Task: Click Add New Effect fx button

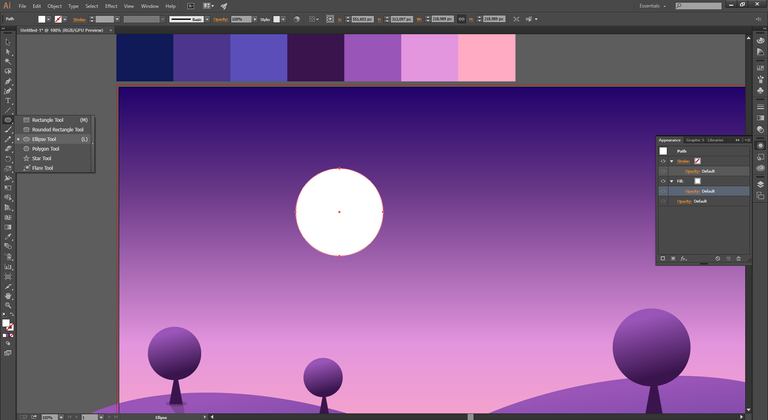Action: coord(683,258)
